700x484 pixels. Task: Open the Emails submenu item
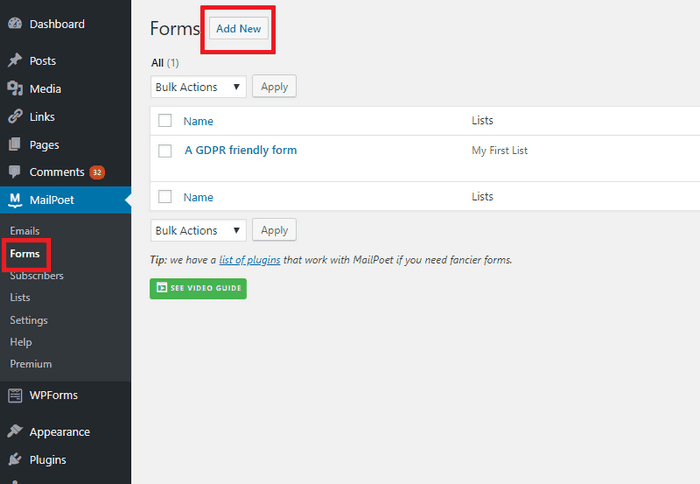point(25,231)
